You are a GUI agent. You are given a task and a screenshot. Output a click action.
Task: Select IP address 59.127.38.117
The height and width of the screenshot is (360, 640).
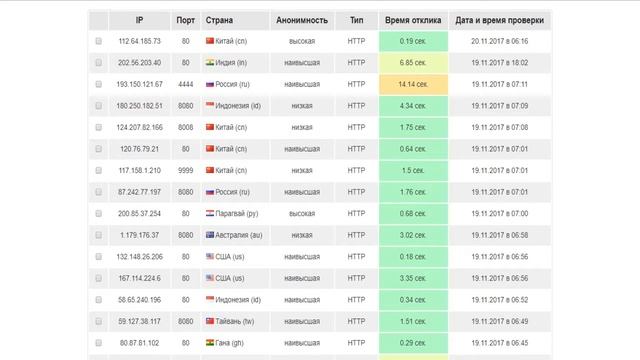pyautogui.click(x=140, y=322)
